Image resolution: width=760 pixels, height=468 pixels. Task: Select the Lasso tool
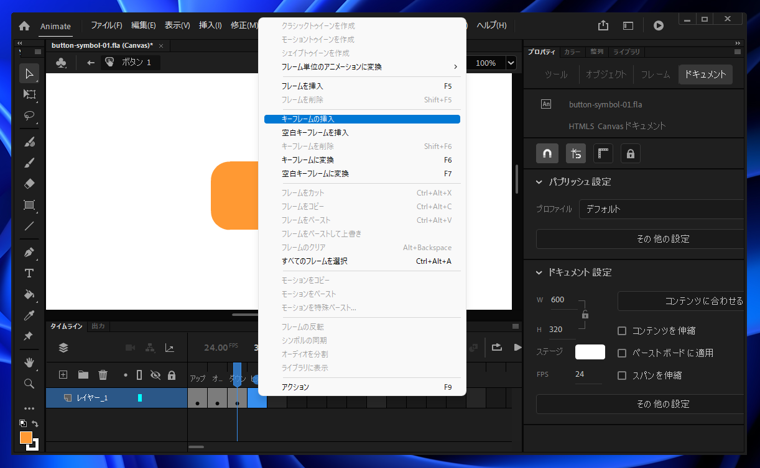29,115
